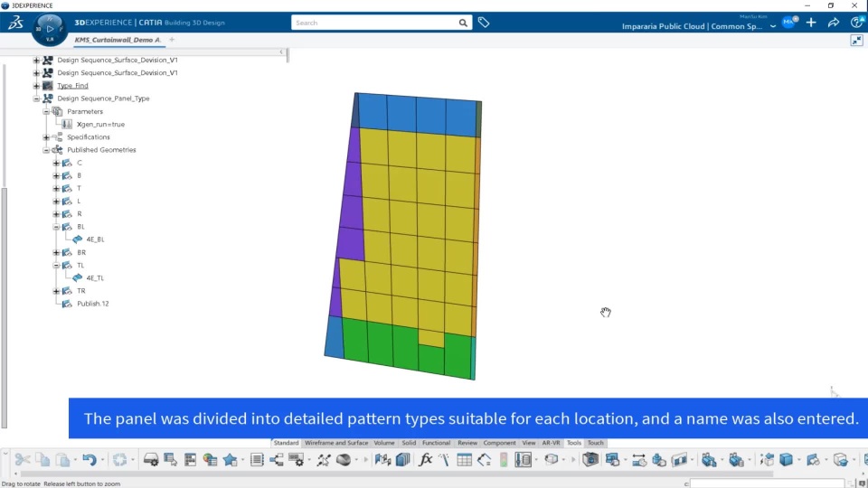This screenshot has width=868, height=488.
Task: Expand the Type_Find tree node
Action: [x=36, y=86]
